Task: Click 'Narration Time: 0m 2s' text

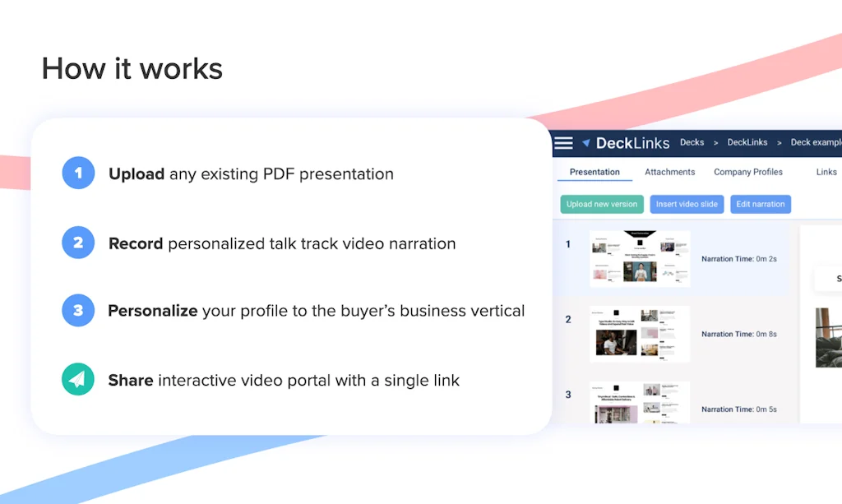Action: [x=739, y=259]
